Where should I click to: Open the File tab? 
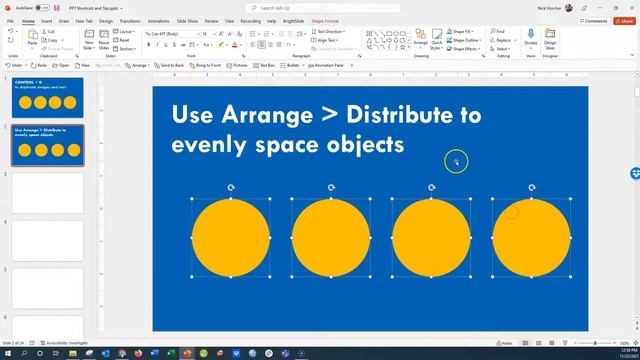[x=10, y=21]
